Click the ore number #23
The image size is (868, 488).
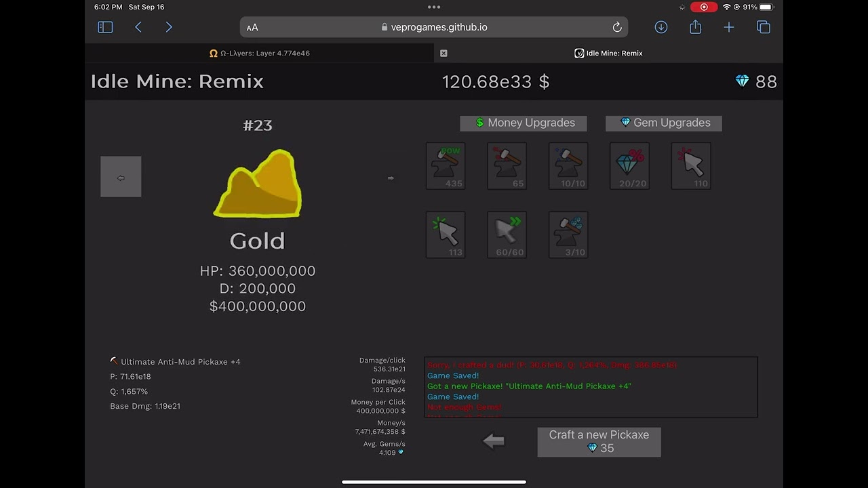pyautogui.click(x=258, y=125)
